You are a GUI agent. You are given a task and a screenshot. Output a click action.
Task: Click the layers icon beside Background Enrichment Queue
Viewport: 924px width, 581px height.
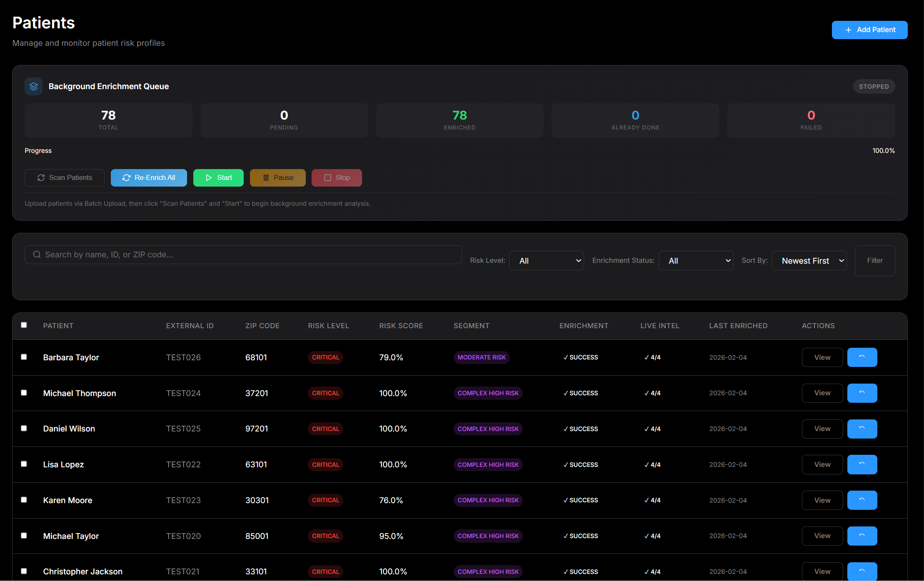[x=34, y=87]
